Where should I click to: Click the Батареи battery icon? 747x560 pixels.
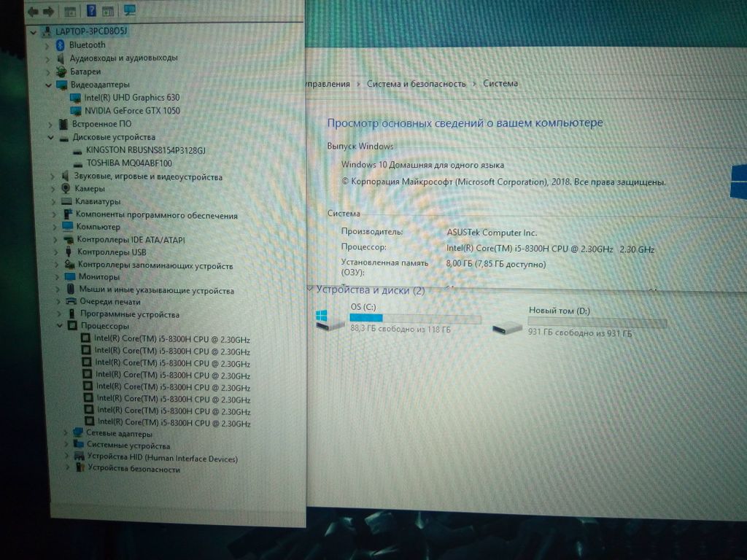tap(61, 72)
